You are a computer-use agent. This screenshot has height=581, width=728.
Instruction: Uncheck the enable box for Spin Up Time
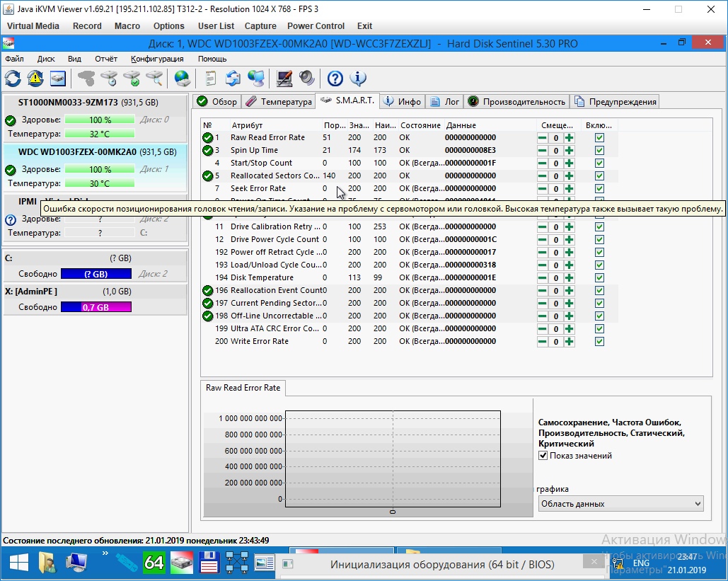pyautogui.click(x=599, y=151)
